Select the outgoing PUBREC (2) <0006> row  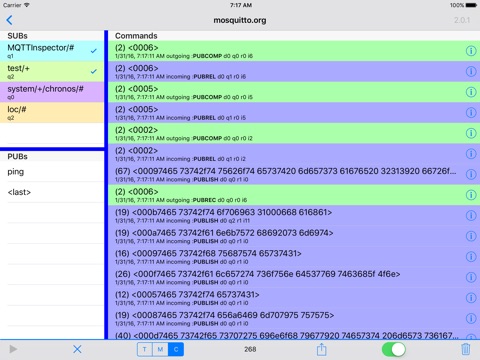[x=294, y=195]
